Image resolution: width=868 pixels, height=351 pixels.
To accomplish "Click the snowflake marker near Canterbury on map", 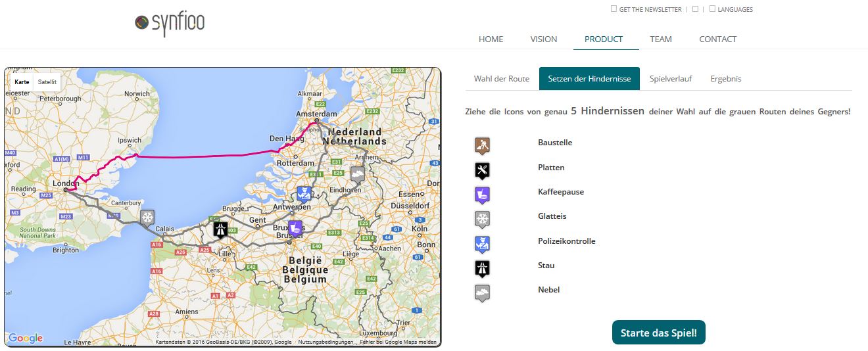I will pyautogui.click(x=147, y=218).
